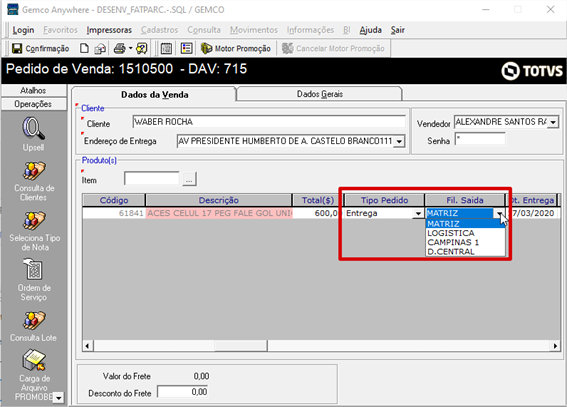Click the Sair menu item

[397, 30]
